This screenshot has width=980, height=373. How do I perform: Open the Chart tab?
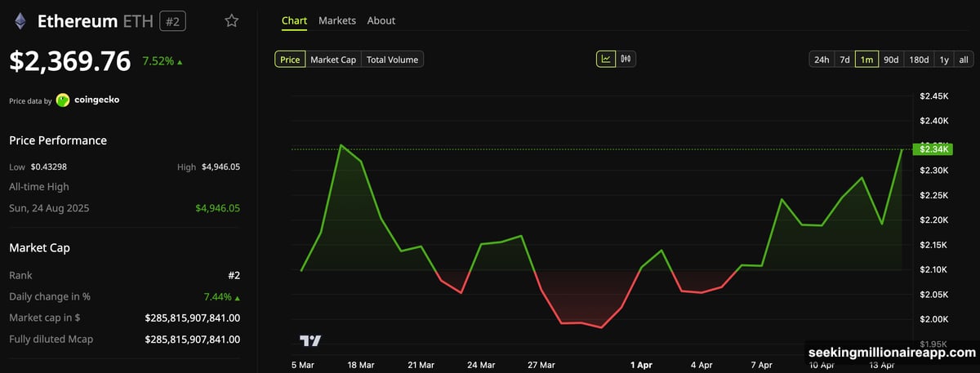click(x=294, y=20)
